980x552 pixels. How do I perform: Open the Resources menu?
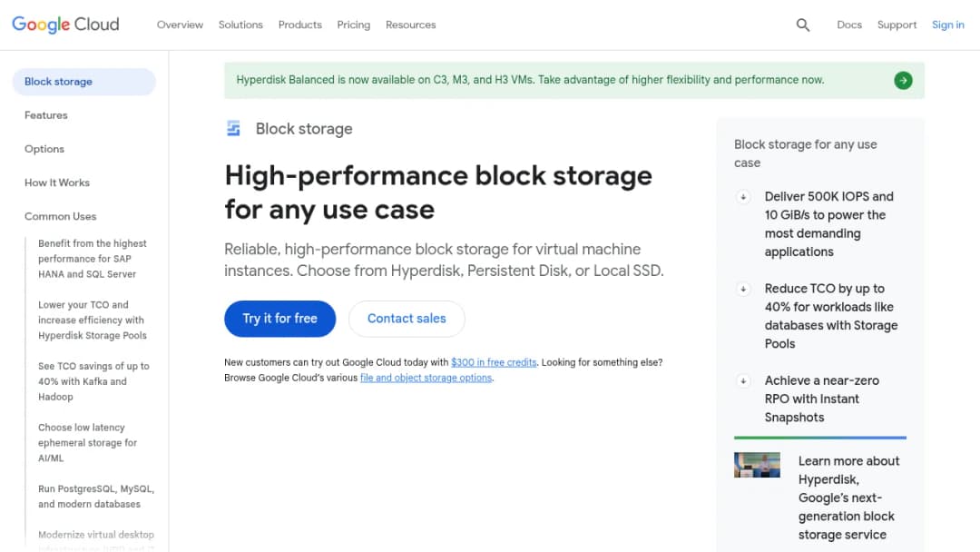[411, 25]
